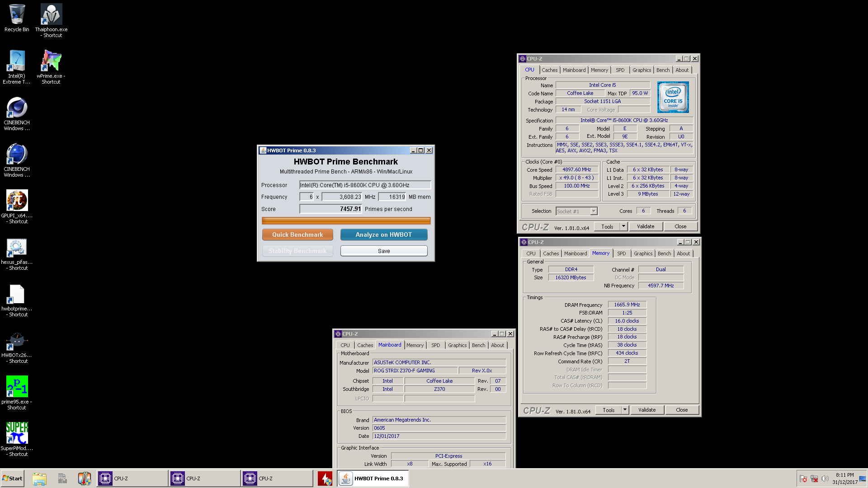Open File Explorer from taskbar
Screen dimensions: 868x488
tap(39, 479)
